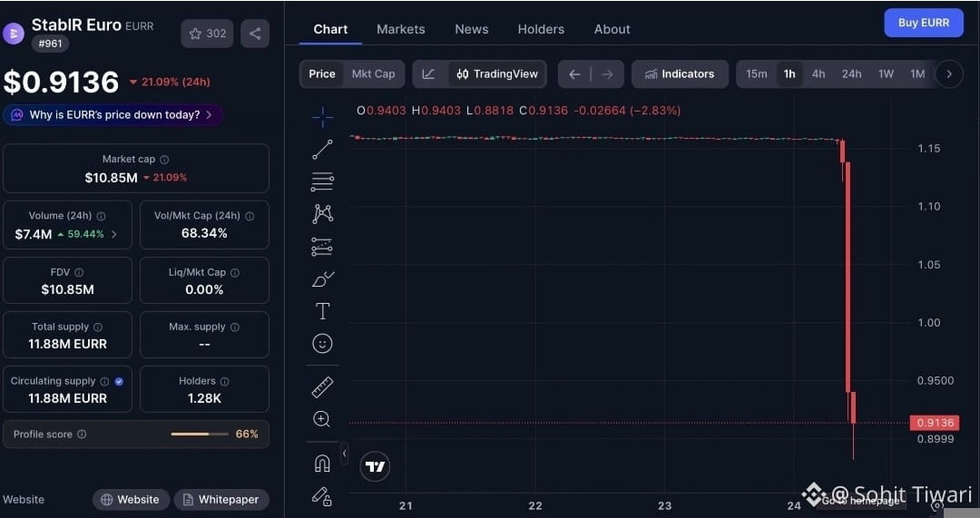Viewport: 980px width, 518px height.
Task: Open the emoji icons tool
Action: [322, 344]
